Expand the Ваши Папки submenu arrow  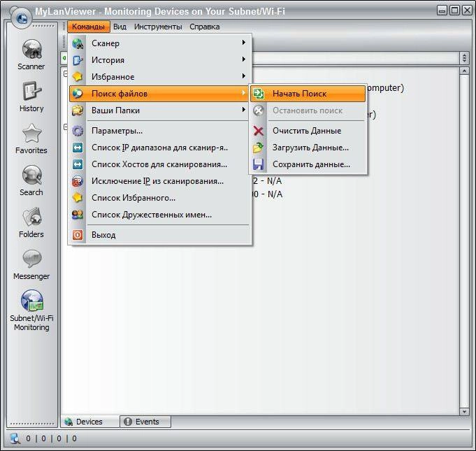(x=244, y=109)
